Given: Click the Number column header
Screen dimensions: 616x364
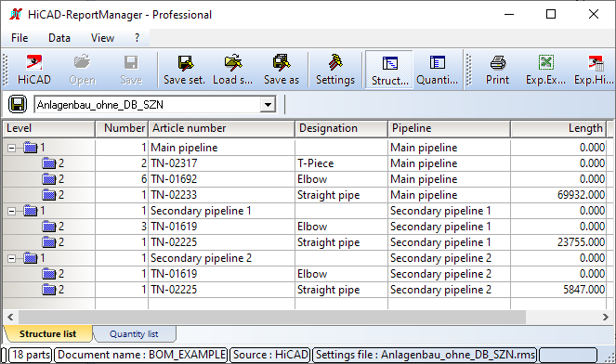Looking at the screenshot, I should (122, 128).
